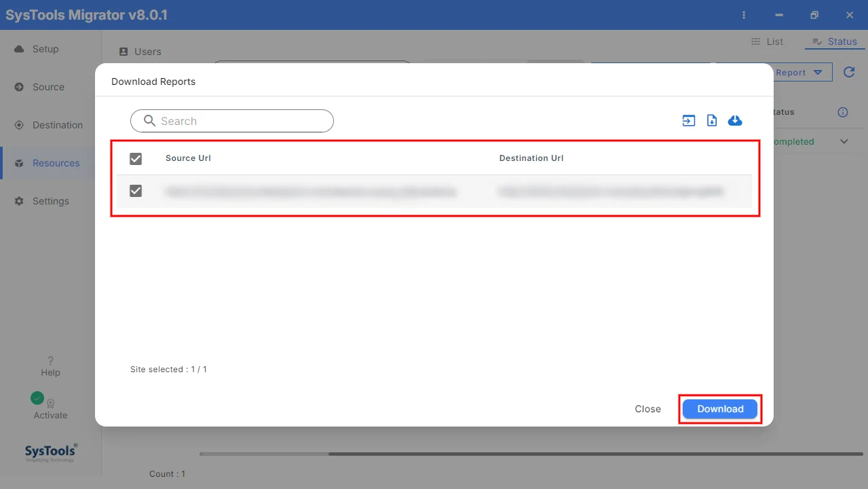Close the Download Reports dialog
Viewport: 868px width, 489px height.
click(648, 409)
